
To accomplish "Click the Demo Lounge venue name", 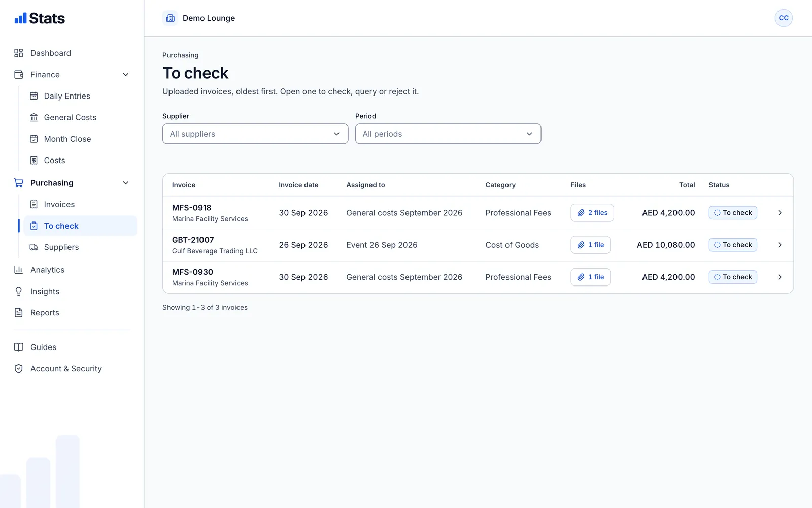I will [209, 18].
